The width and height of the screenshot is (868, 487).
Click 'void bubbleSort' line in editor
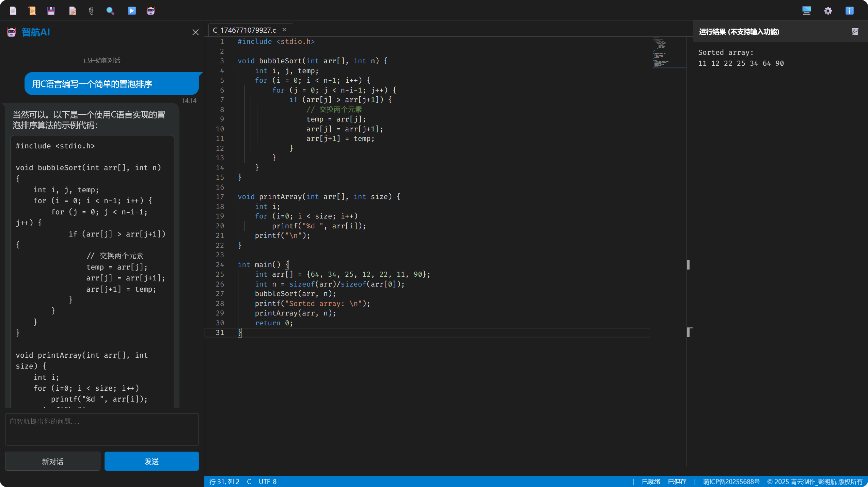pos(312,61)
